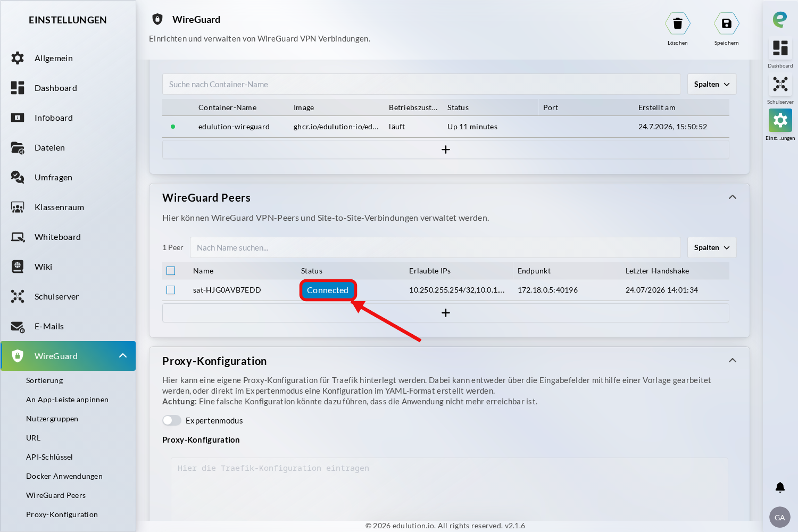This screenshot has height=532, width=798.
Task: Open Infoboard settings icon
Action: [18, 118]
